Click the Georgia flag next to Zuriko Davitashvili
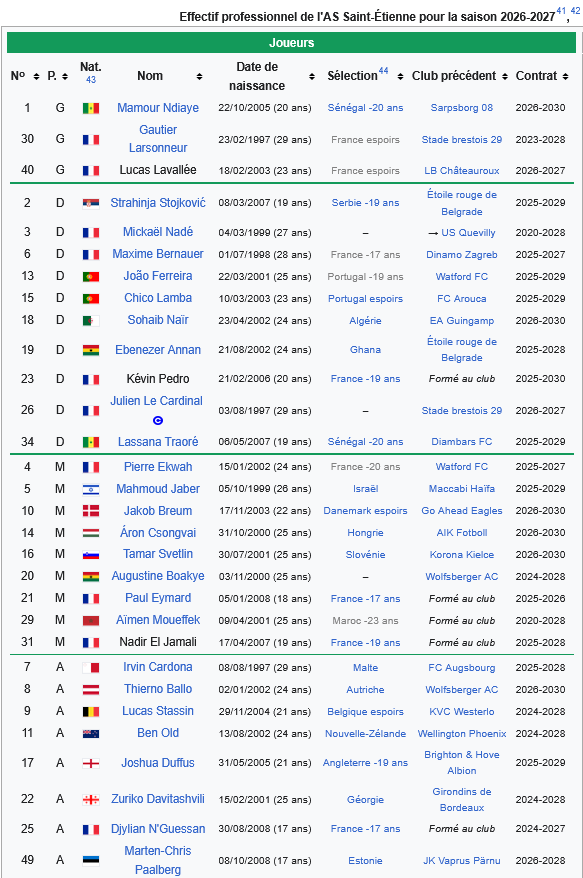The width and height of the screenshot is (583, 878). 91,800
